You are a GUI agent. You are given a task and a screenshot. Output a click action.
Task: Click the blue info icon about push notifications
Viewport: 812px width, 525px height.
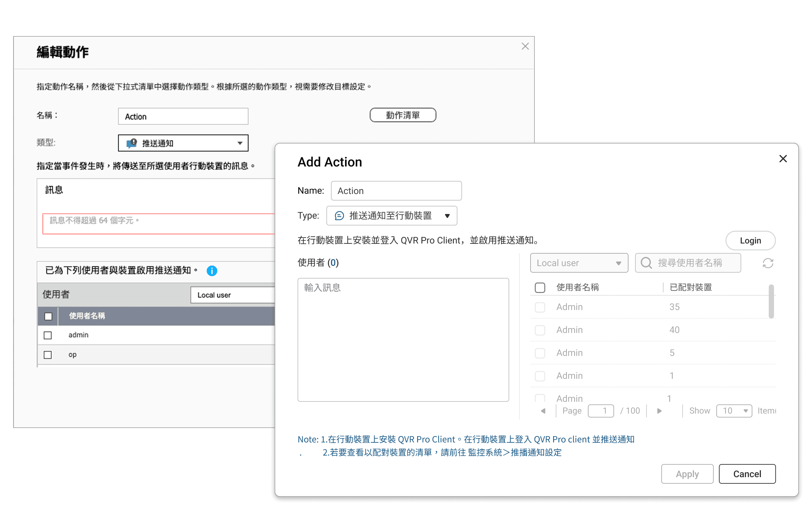[x=212, y=271]
